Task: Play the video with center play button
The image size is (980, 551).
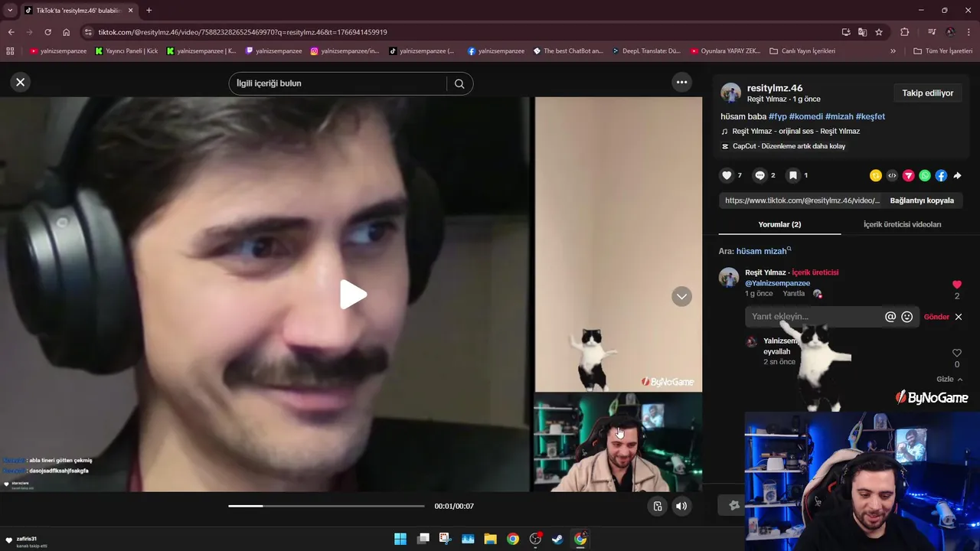Action: [352, 295]
